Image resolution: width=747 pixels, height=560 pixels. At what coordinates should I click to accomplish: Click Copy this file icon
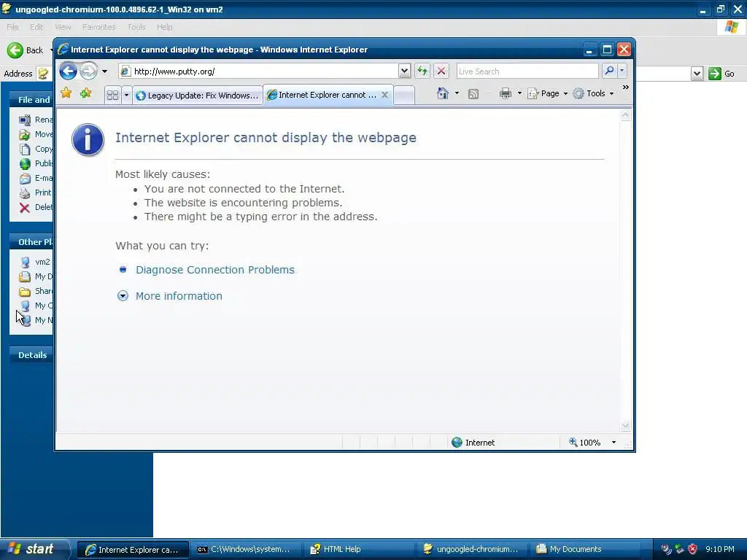pyautogui.click(x=25, y=149)
